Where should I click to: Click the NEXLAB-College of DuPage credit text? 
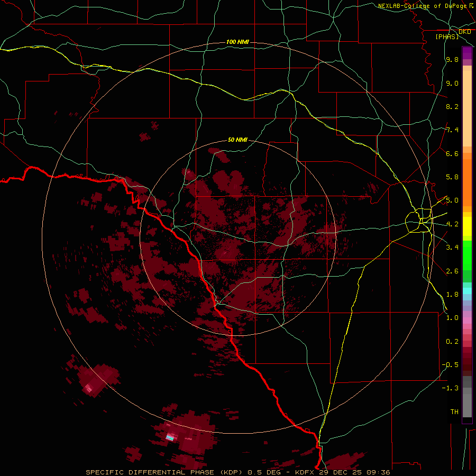point(422,6)
